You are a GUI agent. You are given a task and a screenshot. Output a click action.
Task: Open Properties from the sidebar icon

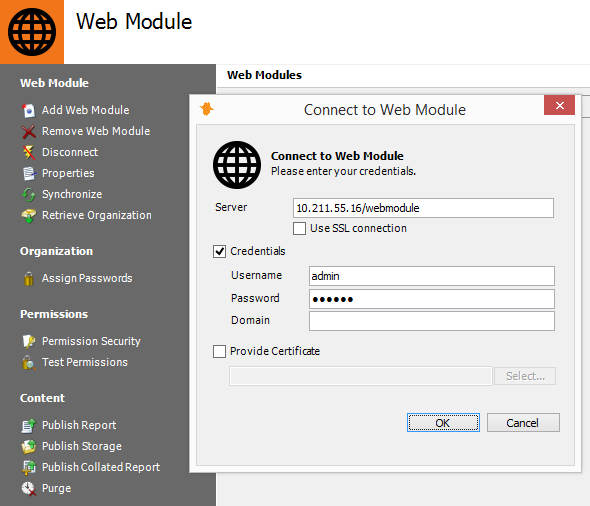[29, 173]
